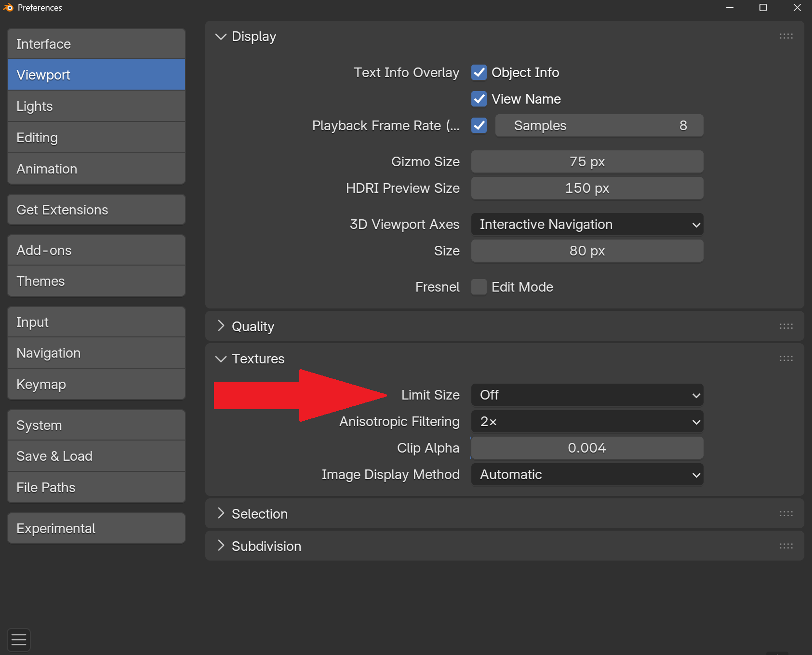Click the Selection panel drag-handle grip
The width and height of the screenshot is (812, 655).
(786, 514)
